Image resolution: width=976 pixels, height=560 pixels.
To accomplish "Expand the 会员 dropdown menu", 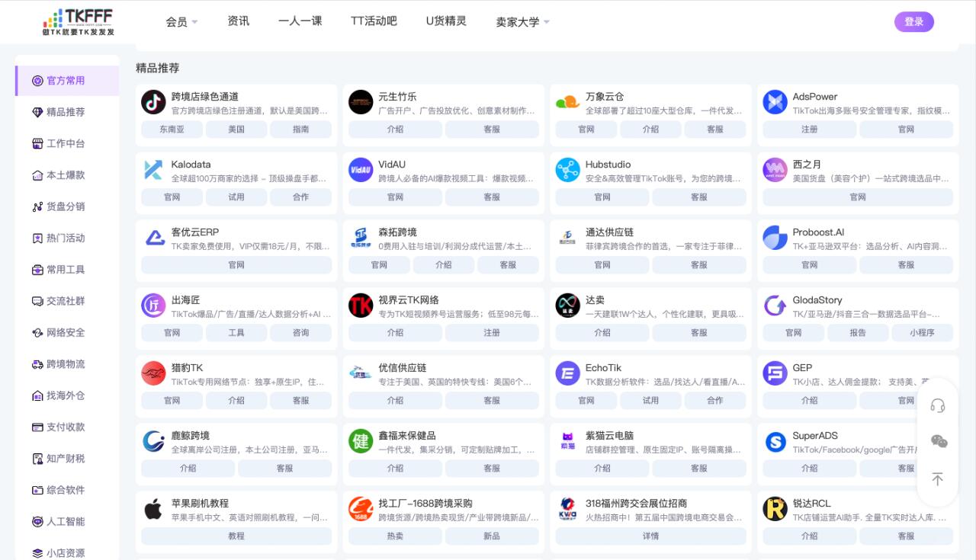I will (x=181, y=22).
